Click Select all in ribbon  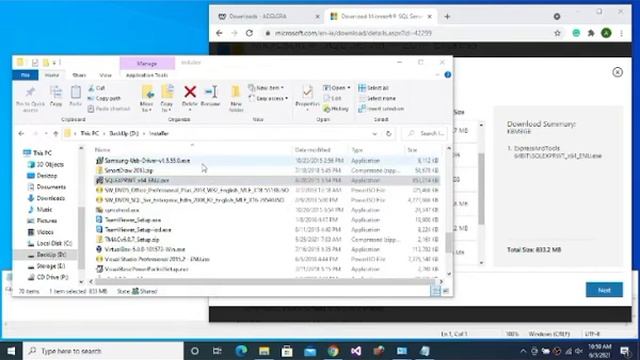[373, 88]
